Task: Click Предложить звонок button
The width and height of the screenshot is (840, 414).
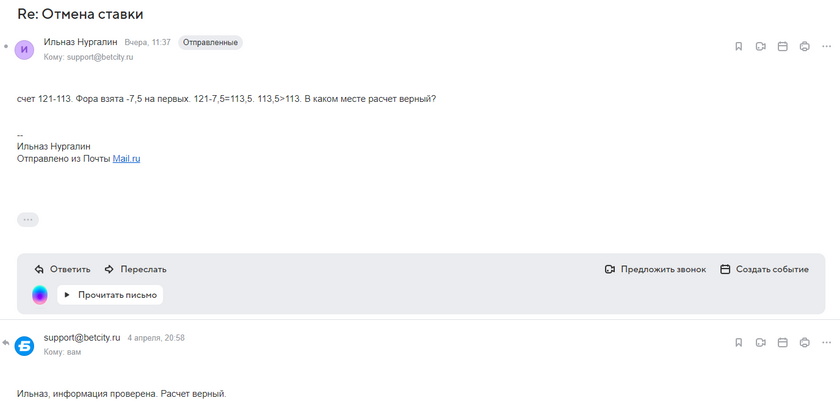Action: tap(655, 269)
